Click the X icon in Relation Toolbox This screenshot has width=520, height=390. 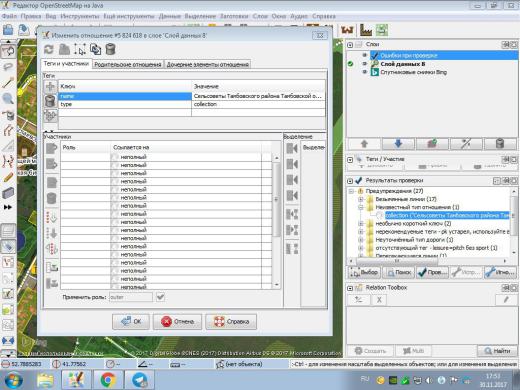pos(379,300)
